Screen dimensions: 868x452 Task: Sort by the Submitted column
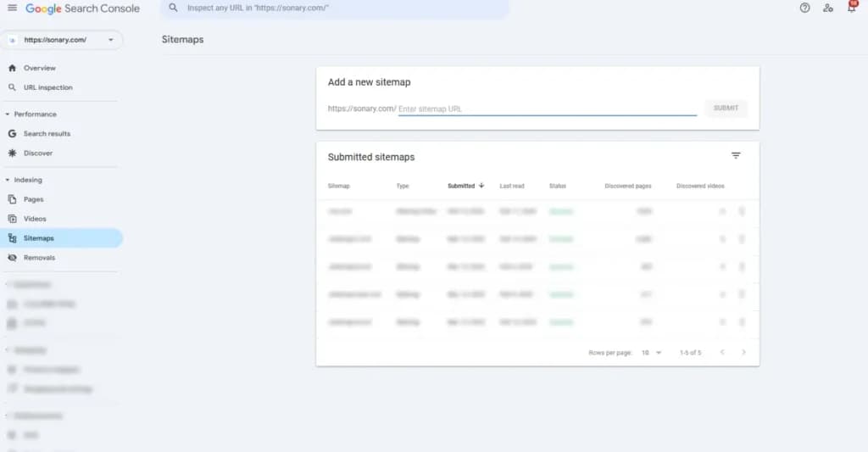[x=465, y=186]
